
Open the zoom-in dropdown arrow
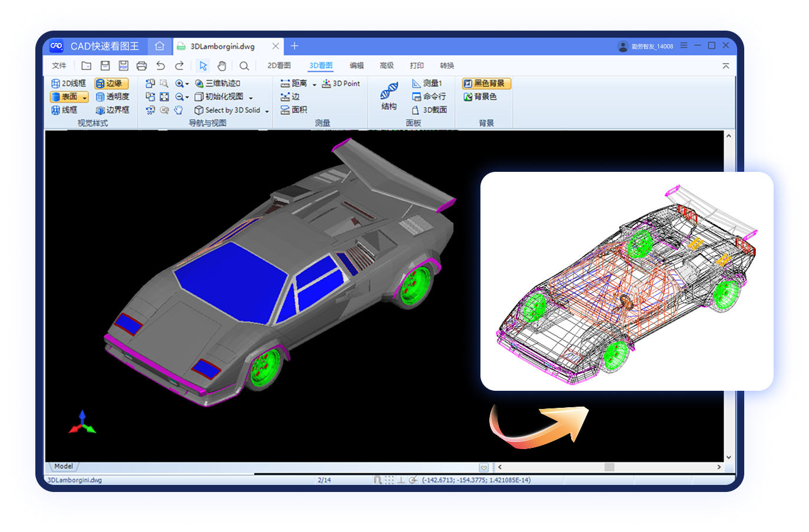pyautogui.click(x=187, y=84)
